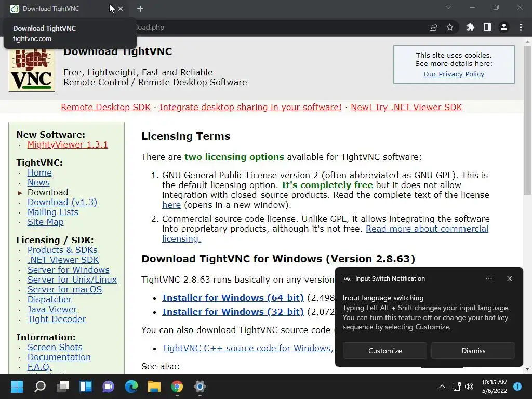Screen dimensions: 532x399
Task: Open Server for Windows link
Action: [68, 270]
